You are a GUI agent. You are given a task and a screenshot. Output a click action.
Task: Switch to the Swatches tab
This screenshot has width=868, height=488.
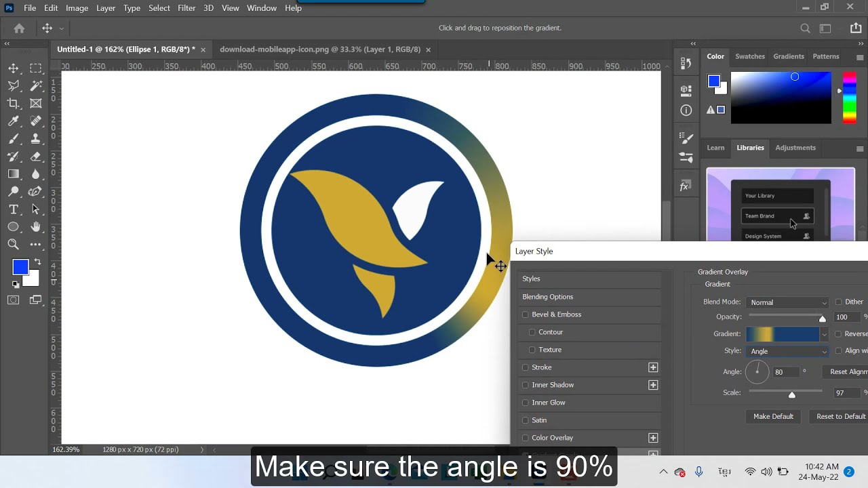(750, 56)
